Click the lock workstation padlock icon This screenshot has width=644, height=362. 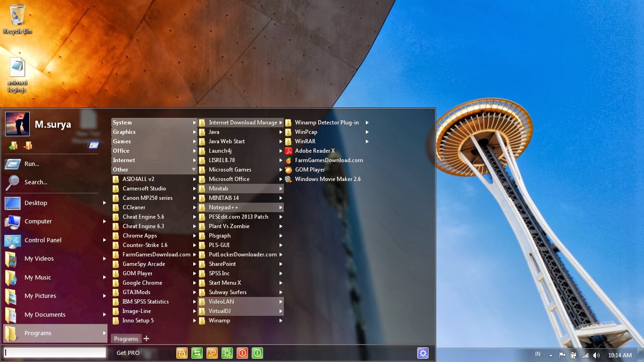[182, 353]
